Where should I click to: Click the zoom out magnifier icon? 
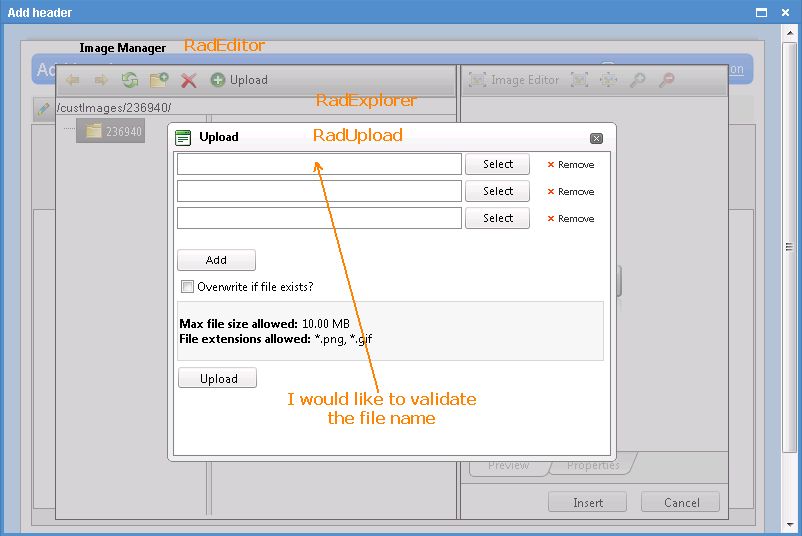click(x=666, y=80)
